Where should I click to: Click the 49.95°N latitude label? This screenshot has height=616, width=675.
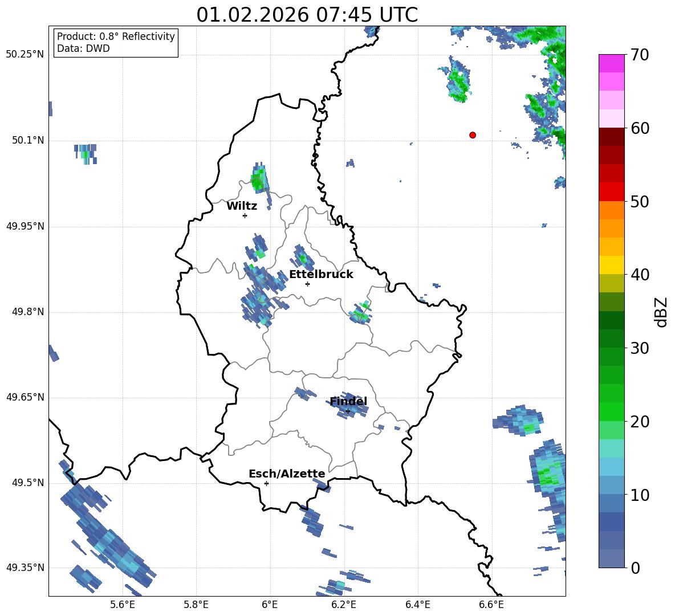click(x=25, y=226)
